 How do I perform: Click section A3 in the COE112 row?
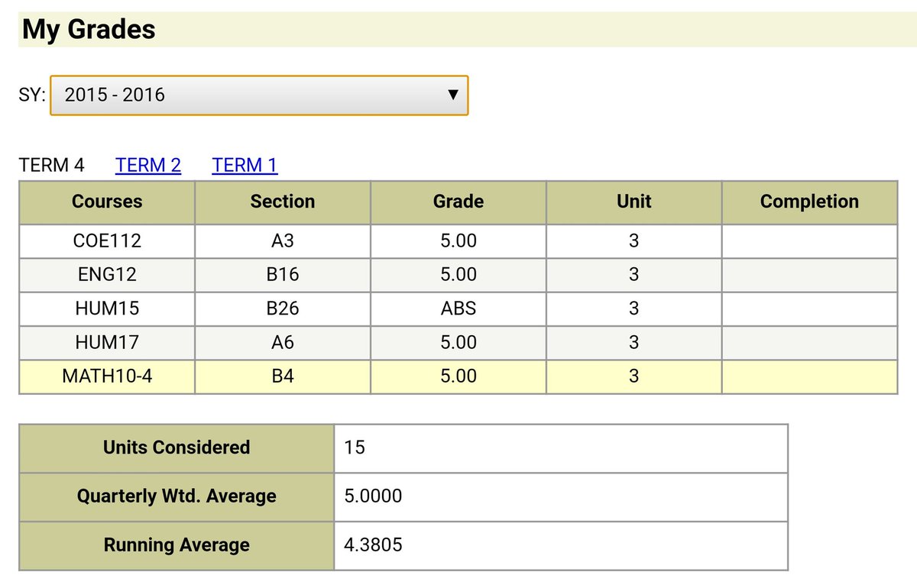[283, 241]
